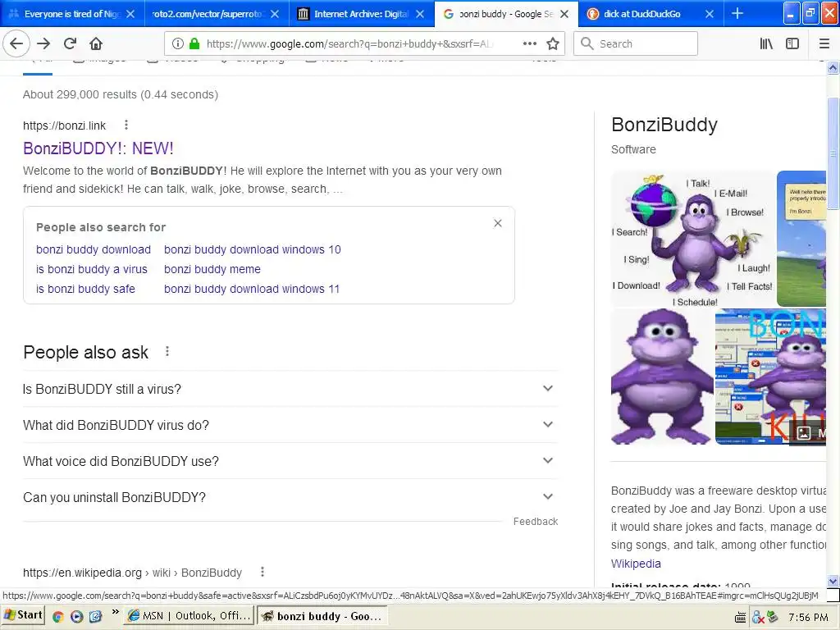Switch to MSN Outlook taskbar window
Viewport: 840px width, 630px height.
point(189,616)
